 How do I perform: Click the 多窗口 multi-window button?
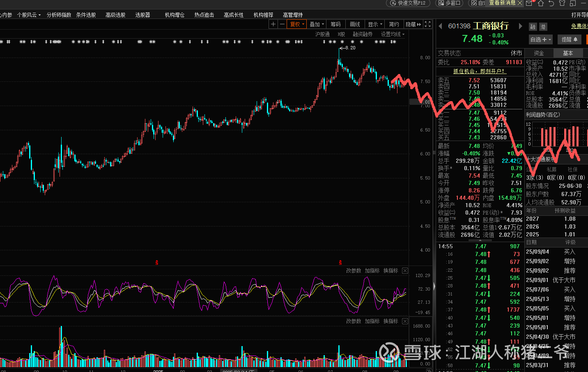[x=450, y=3]
